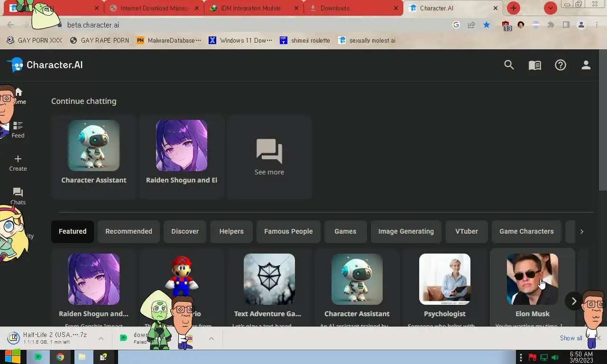This screenshot has height=364, width=607.
Task: Click the red flag tray icon
Action: 533,357
